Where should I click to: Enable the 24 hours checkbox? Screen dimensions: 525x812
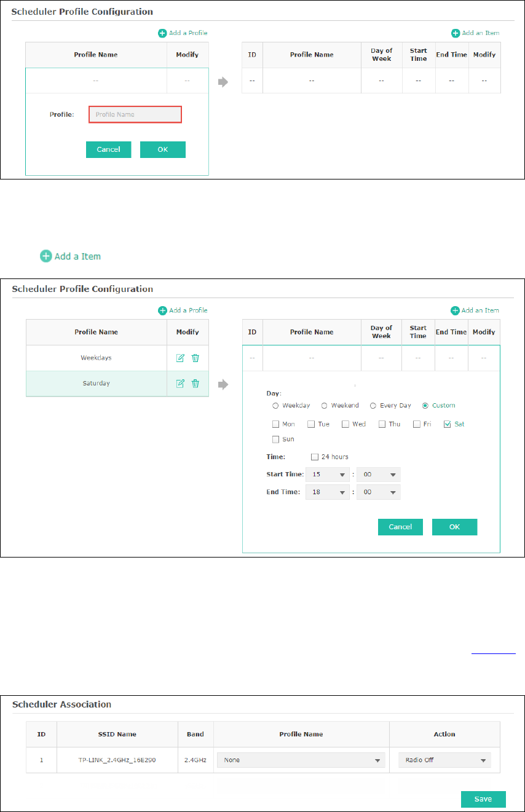click(315, 457)
